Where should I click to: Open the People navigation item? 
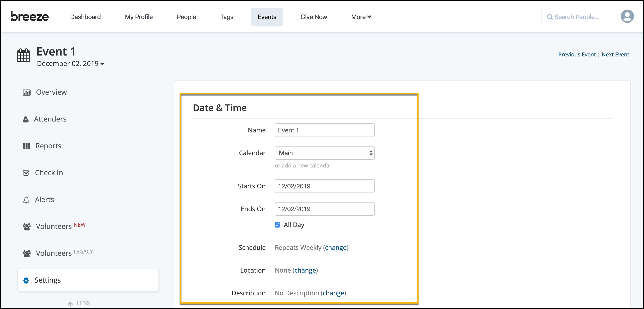click(186, 17)
